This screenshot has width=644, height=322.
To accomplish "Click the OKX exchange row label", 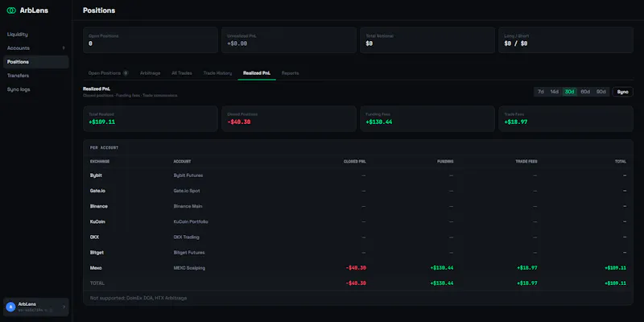I will [x=94, y=237].
